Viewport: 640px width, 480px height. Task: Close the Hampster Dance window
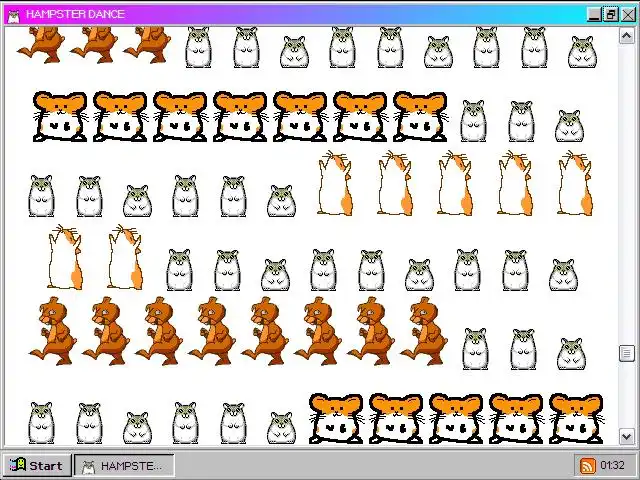click(x=628, y=15)
